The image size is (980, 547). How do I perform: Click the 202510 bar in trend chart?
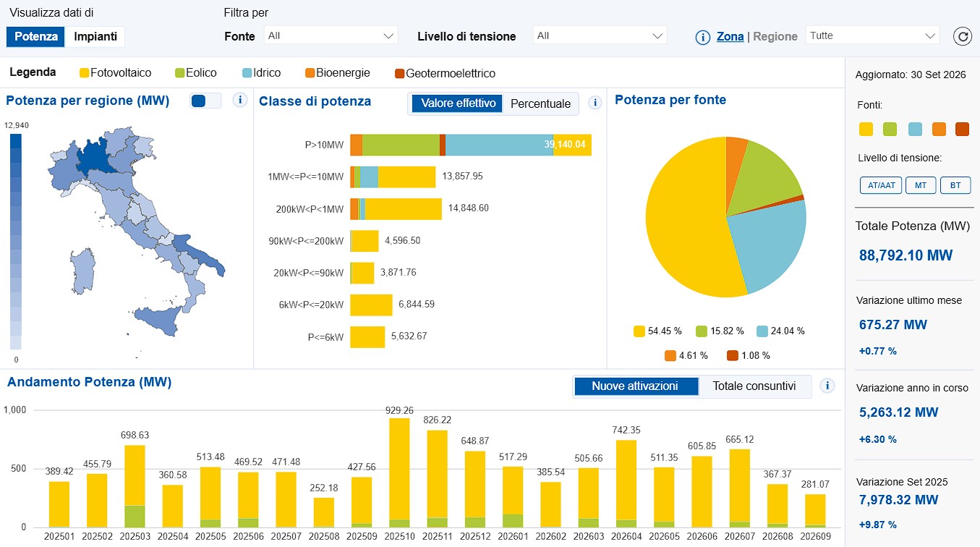pyautogui.click(x=399, y=472)
